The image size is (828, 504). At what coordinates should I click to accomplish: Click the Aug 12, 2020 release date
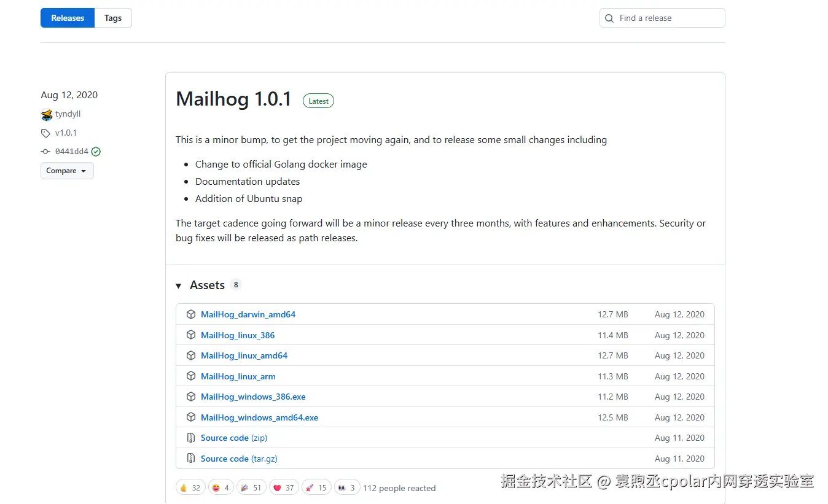point(69,95)
